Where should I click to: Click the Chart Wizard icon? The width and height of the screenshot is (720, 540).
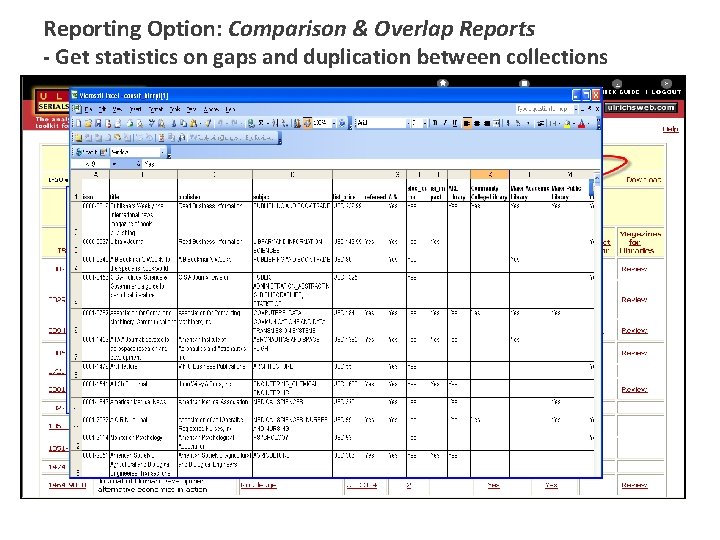click(x=298, y=123)
